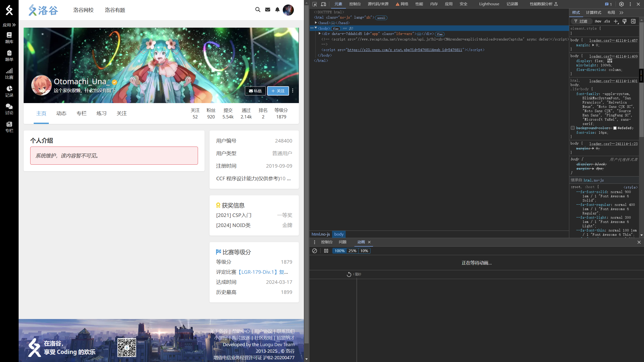The image size is (644, 362).
Task: Toggle the :hov element state panel
Action: (x=598, y=21)
